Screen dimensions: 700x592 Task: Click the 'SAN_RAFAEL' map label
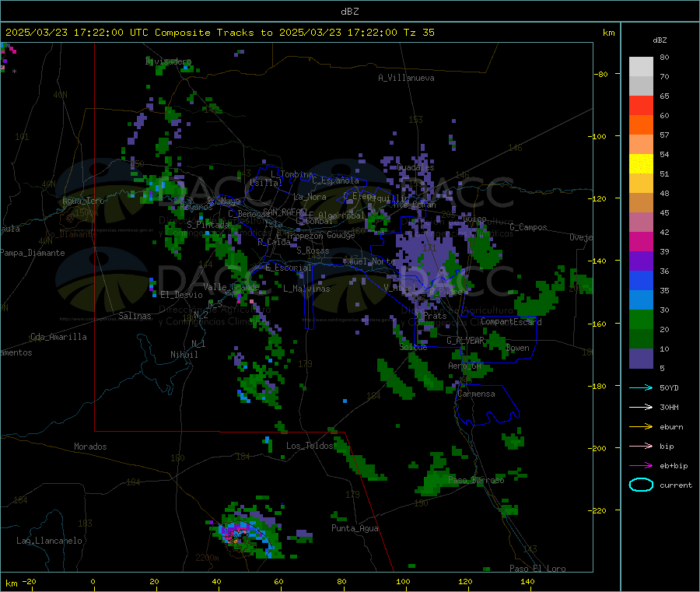pyautogui.click(x=285, y=212)
